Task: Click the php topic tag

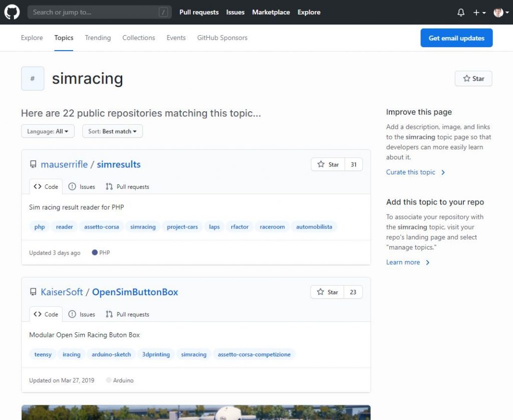Action: tap(39, 227)
